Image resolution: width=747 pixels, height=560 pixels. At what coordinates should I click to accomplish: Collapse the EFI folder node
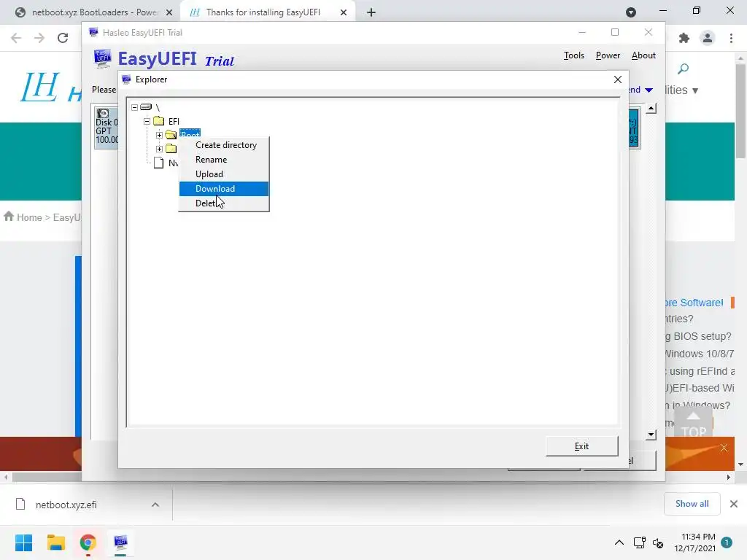point(147,122)
